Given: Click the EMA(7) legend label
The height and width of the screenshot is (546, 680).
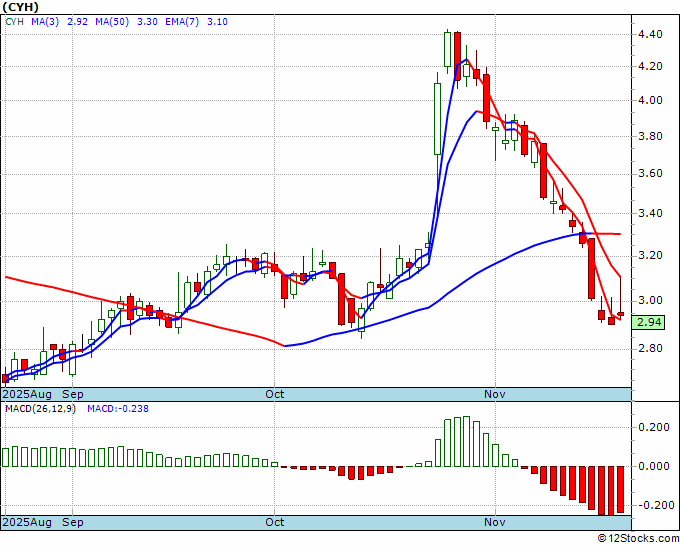Looking at the screenshot, I should (182, 22).
